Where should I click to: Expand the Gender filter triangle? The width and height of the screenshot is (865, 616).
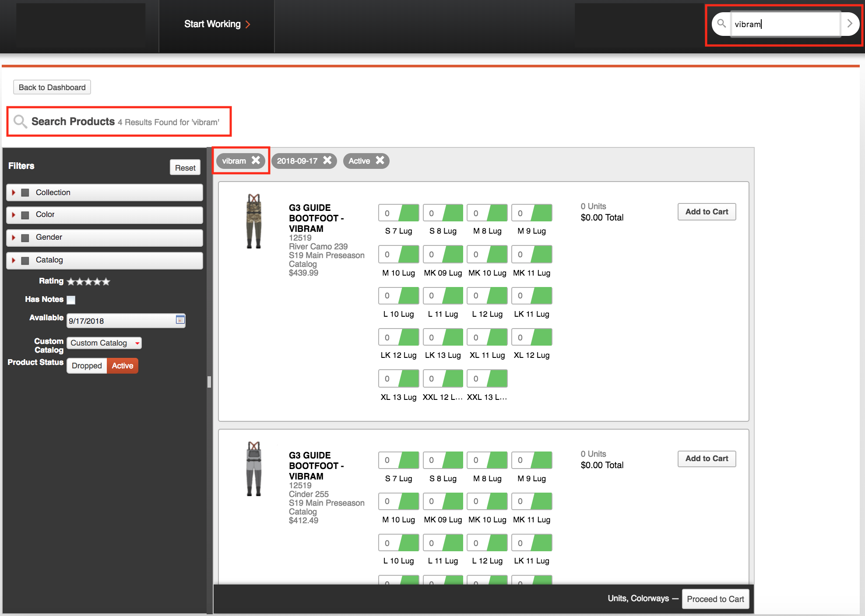point(14,238)
